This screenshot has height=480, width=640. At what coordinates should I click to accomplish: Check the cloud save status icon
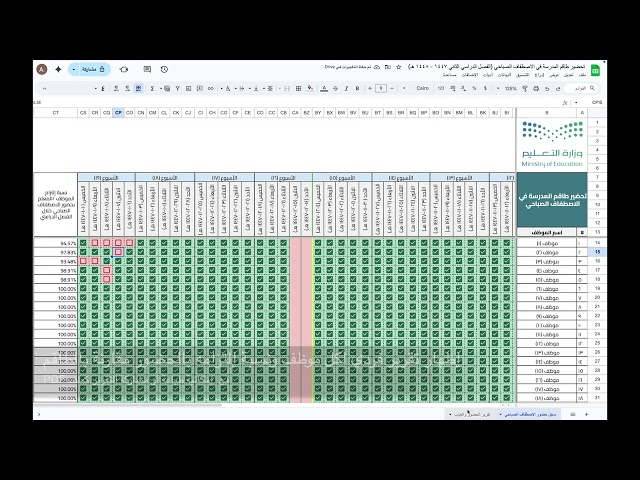[x=377, y=67]
